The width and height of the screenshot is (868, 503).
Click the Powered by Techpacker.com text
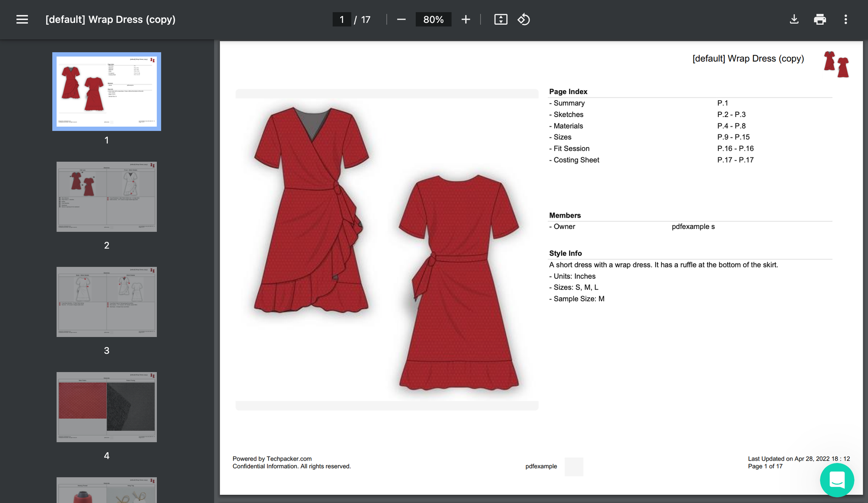(272, 459)
